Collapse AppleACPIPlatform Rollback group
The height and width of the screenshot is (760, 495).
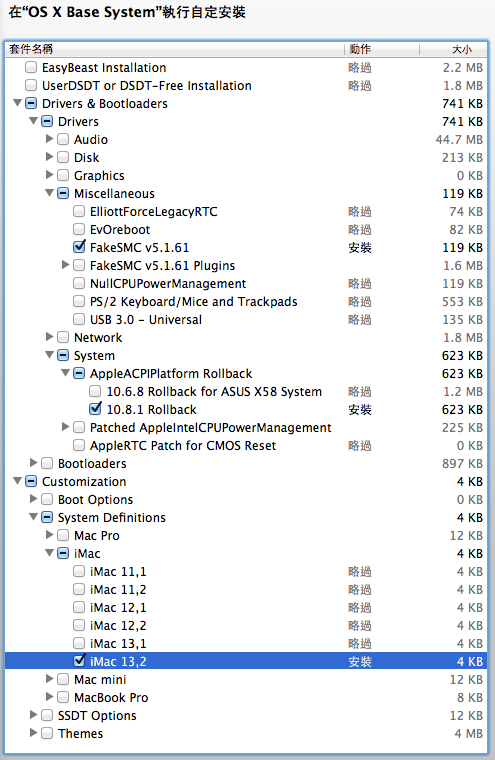tap(65, 373)
